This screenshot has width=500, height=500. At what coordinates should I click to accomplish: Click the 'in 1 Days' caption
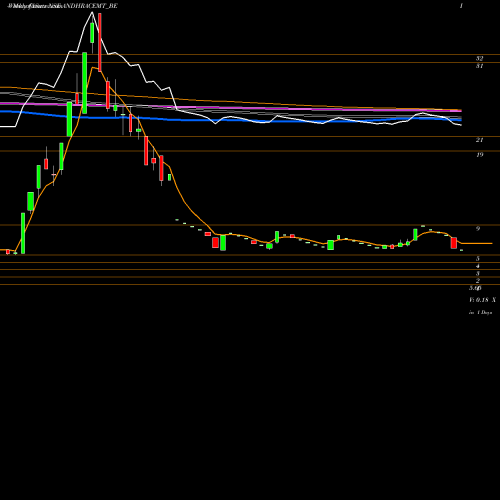[x=480, y=313]
